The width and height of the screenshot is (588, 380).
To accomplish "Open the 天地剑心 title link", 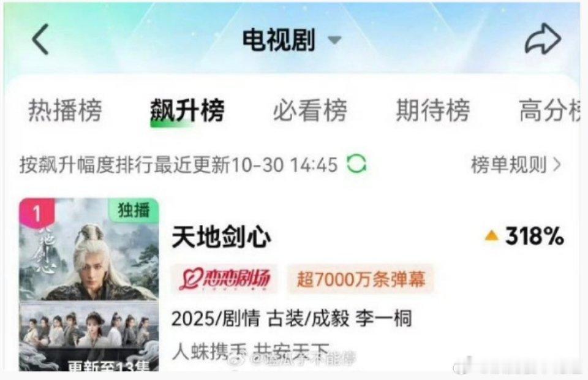I will click(x=221, y=237).
